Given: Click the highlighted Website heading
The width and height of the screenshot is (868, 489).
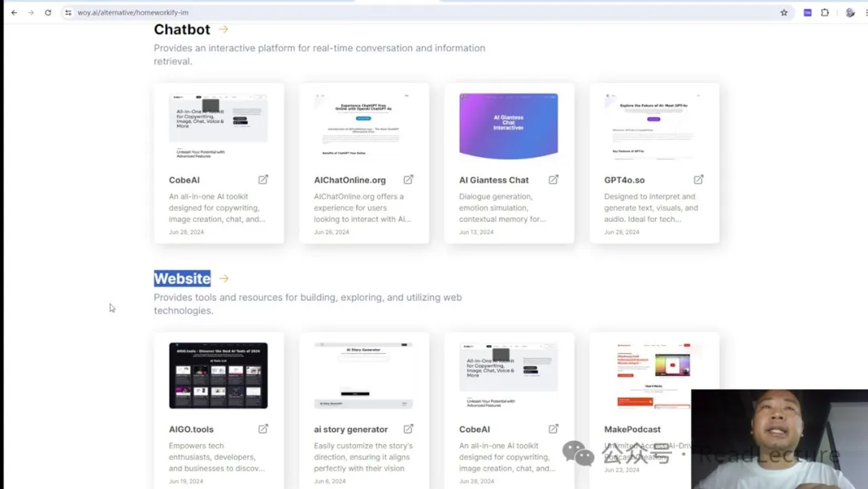Looking at the screenshot, I should point(182,279).
